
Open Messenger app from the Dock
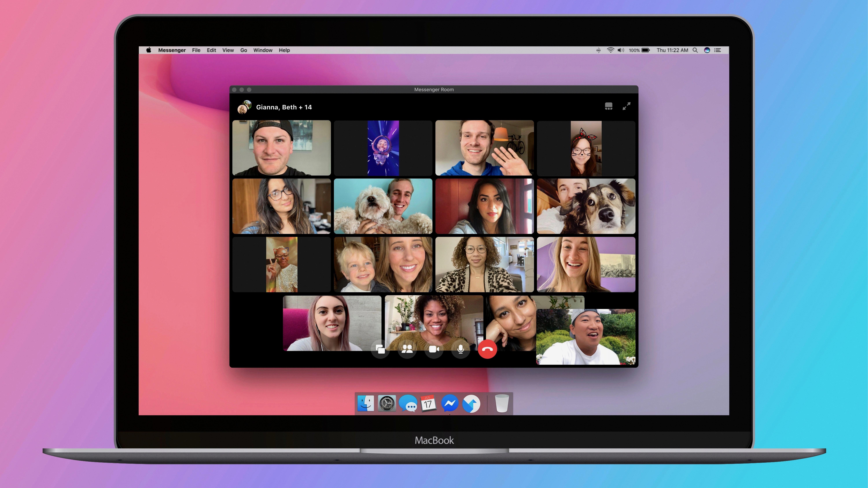click(x=450, y=403)
